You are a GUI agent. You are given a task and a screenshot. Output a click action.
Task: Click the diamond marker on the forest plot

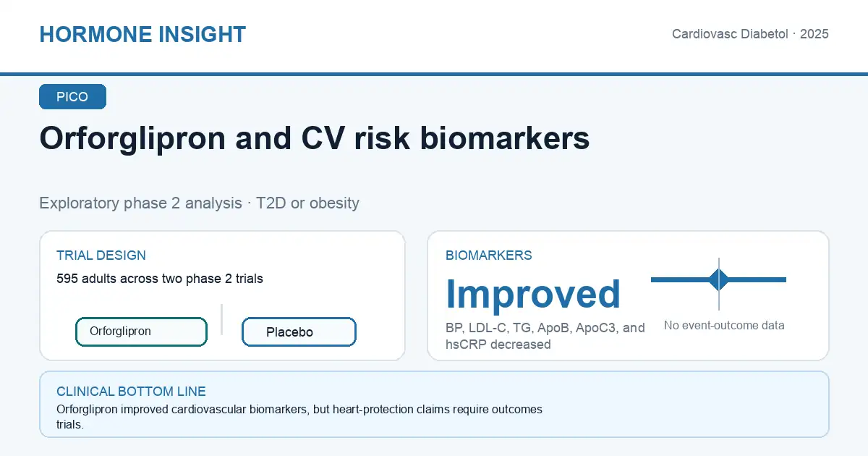click(719, 279)
